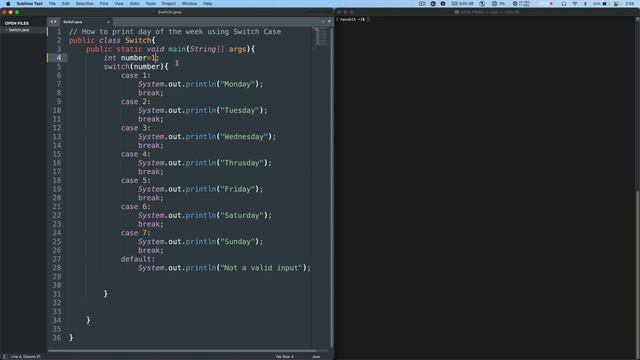Click line number 4 in the gutter
This screenshot has height=360, width=640.
pyautogui.click(x=59, y=58)
